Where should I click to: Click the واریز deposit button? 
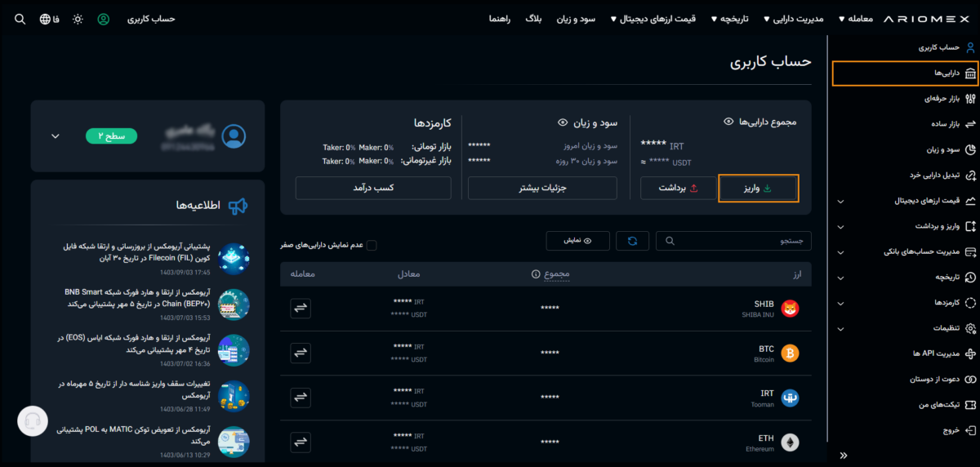[757, 188]
